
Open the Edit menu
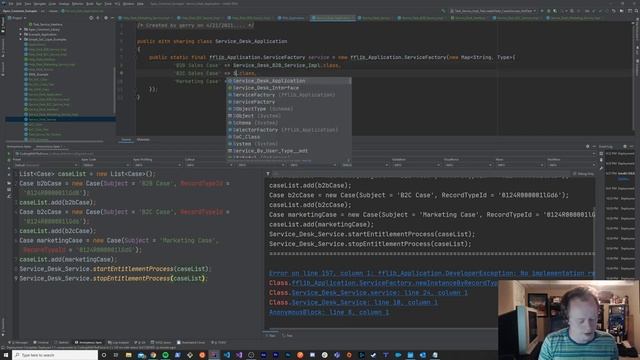tap(19, 4)
